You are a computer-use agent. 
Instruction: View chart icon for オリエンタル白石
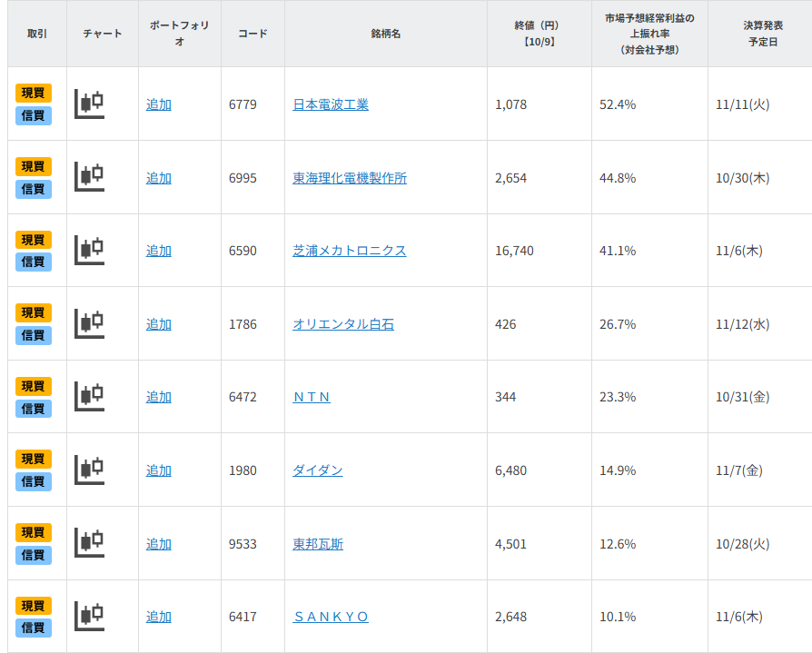click(89, 323)
